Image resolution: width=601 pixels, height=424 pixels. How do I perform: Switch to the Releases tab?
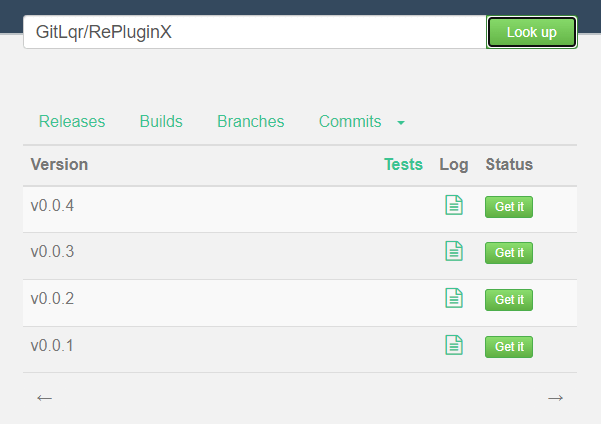[x=72, y=121]
